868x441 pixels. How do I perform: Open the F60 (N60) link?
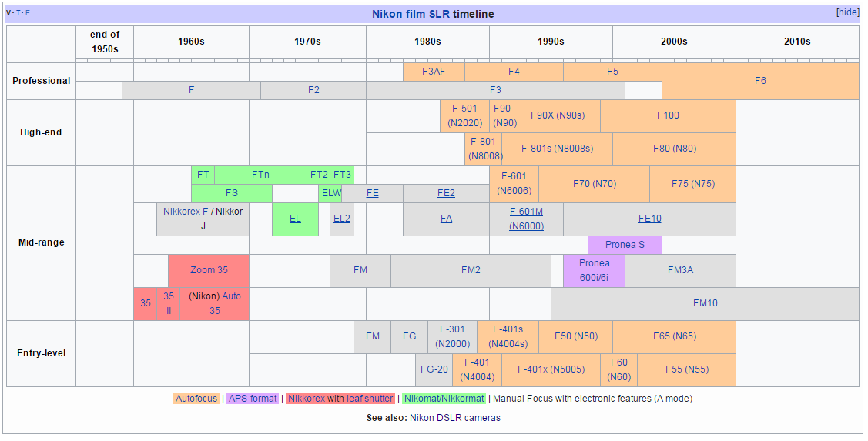619,369
